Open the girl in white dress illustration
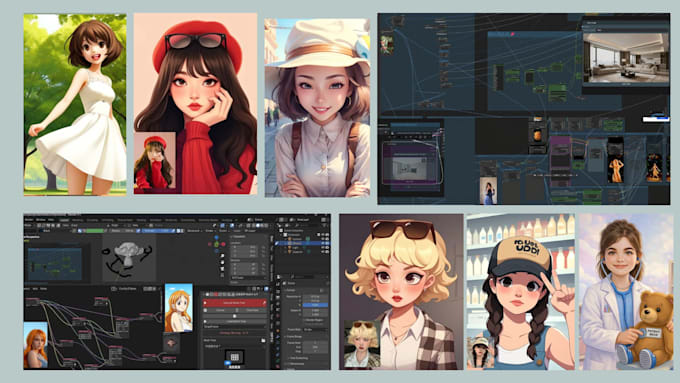680x383 pixels. (75, 105)
